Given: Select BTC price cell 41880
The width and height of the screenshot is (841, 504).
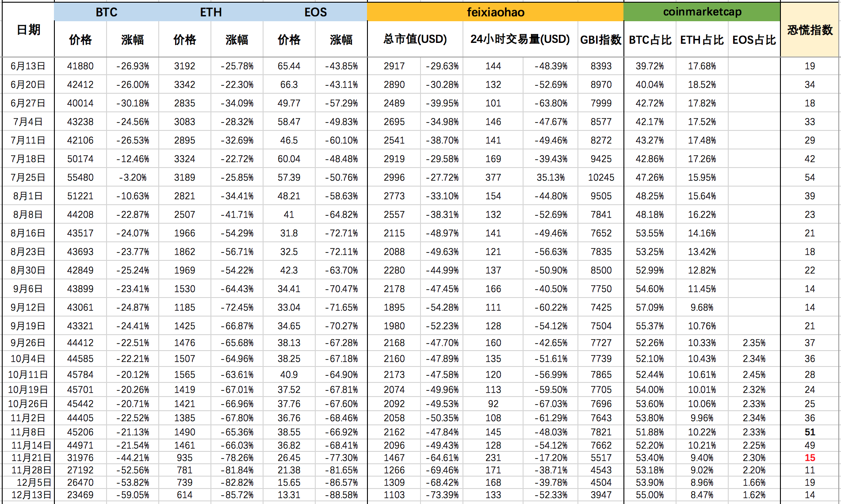Looking at the screenshot, I should coord(80,66).
